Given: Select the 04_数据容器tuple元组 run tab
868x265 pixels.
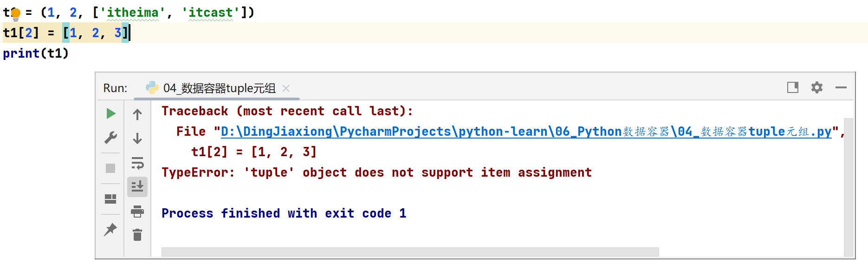Looking at the screenshot, I should pos(219,88).
